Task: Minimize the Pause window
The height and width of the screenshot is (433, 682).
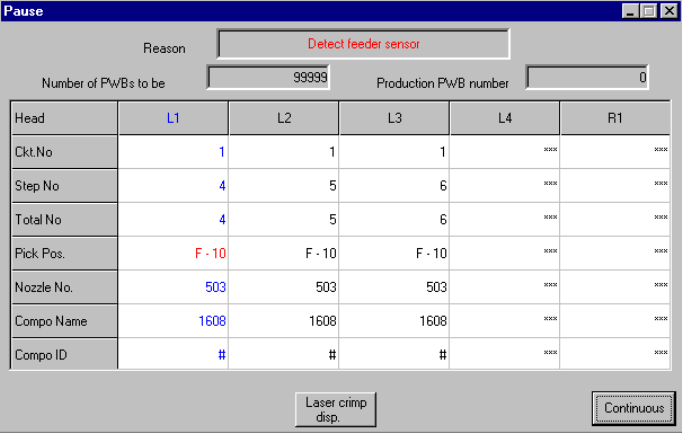Action: [x=630, y=11]
